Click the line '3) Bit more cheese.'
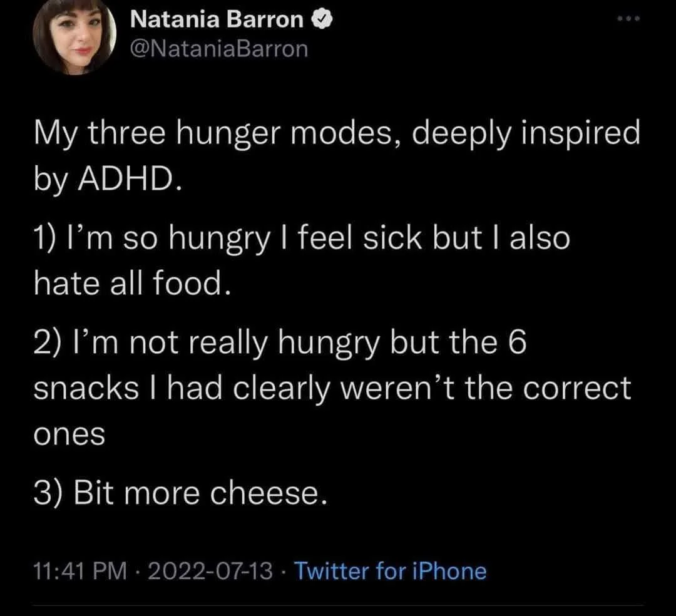The width and height of the screenshot is (676, 616). [179, 494]
